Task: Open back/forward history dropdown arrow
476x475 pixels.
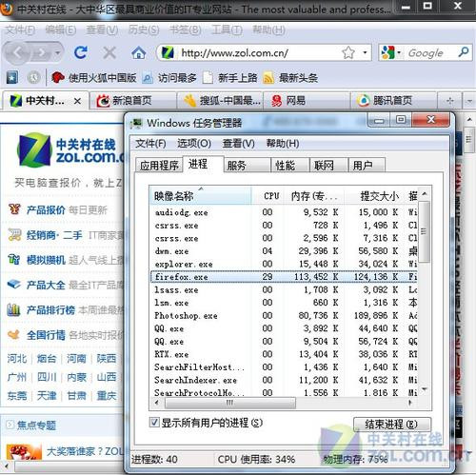Action: pos(57,52)
